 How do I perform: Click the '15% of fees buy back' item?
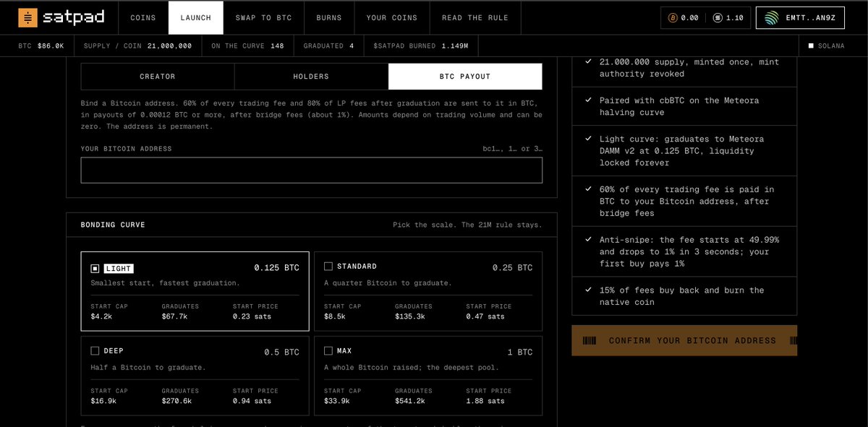click(684, 296)
